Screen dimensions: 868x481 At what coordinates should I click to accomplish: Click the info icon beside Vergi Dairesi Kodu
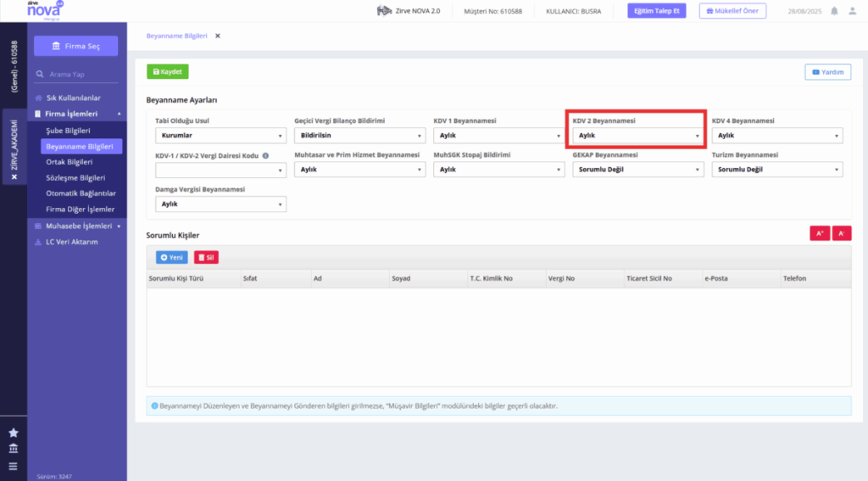[x=265, y=156]
